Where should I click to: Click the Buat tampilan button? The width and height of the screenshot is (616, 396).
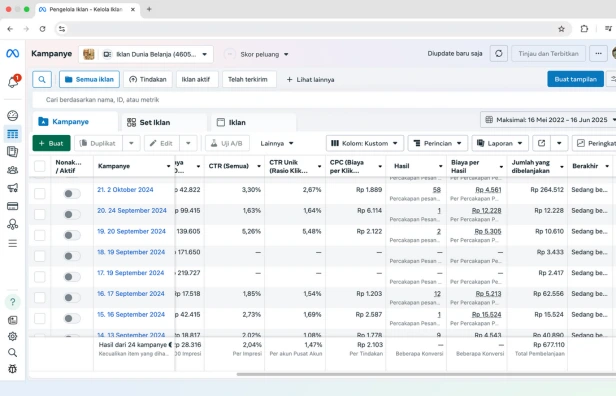(x=576, y=79)
